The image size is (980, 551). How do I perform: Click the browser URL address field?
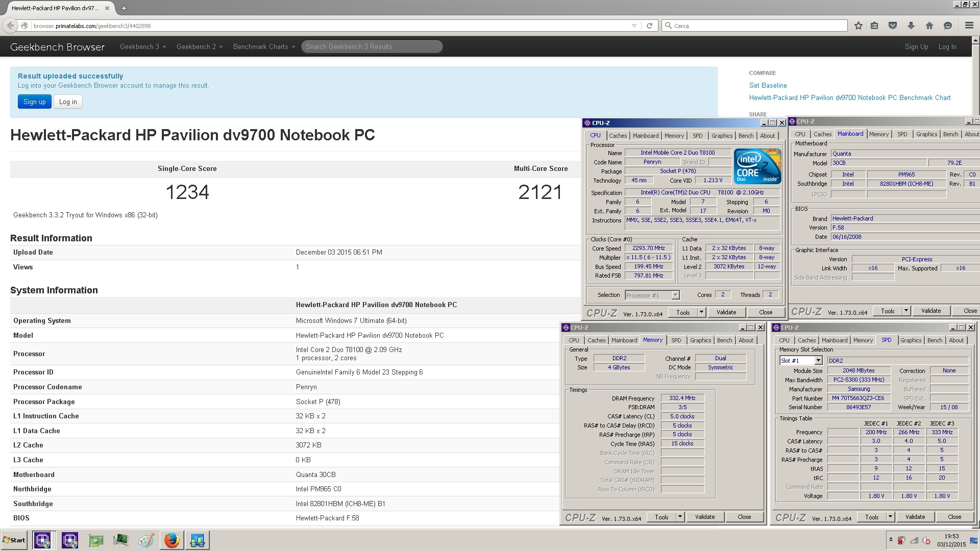click(329, 26)
